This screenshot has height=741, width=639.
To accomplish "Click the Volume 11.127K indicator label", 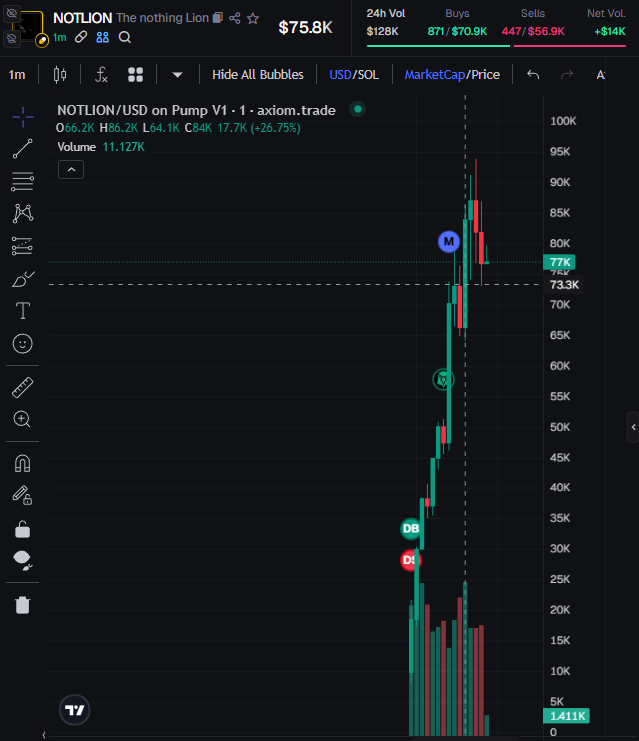I will click(101, 147).
